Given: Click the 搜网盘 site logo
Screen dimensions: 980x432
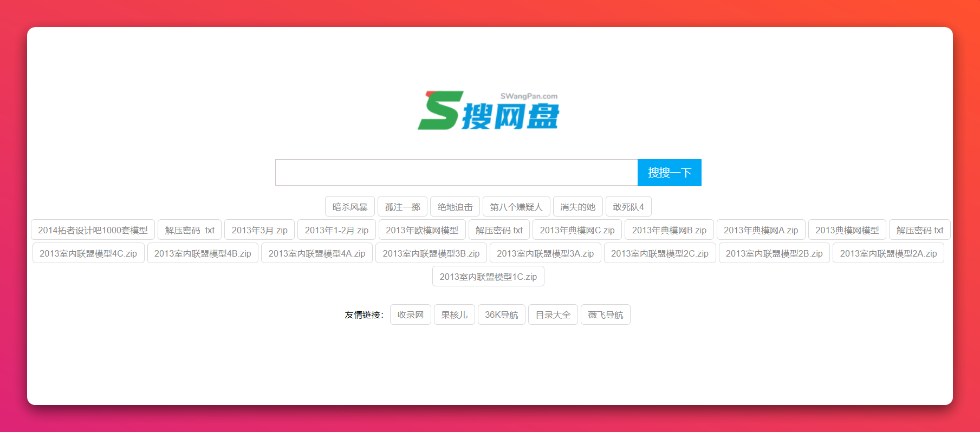Looking at the screenshot, I should click(x=488, y=111).
